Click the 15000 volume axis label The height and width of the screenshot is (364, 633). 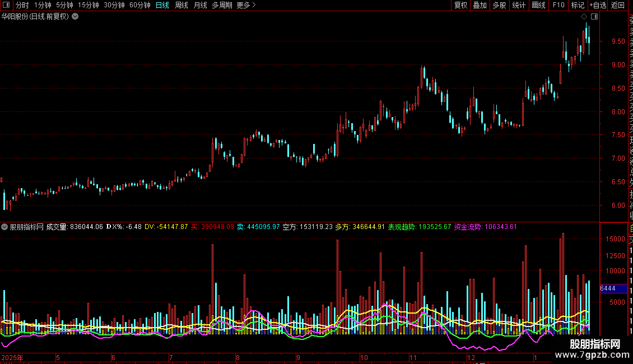click(615, 239)
